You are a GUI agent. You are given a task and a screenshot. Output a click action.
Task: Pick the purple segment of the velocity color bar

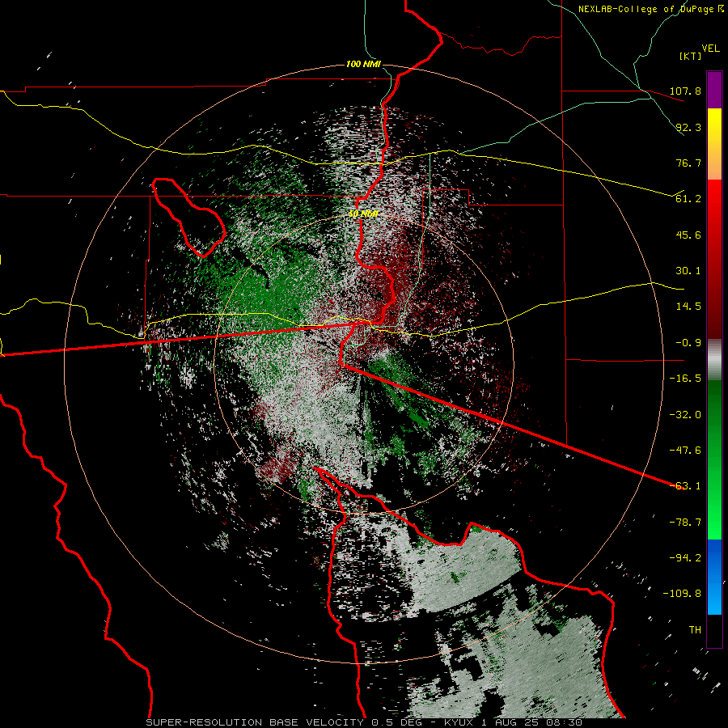(714, 91)
